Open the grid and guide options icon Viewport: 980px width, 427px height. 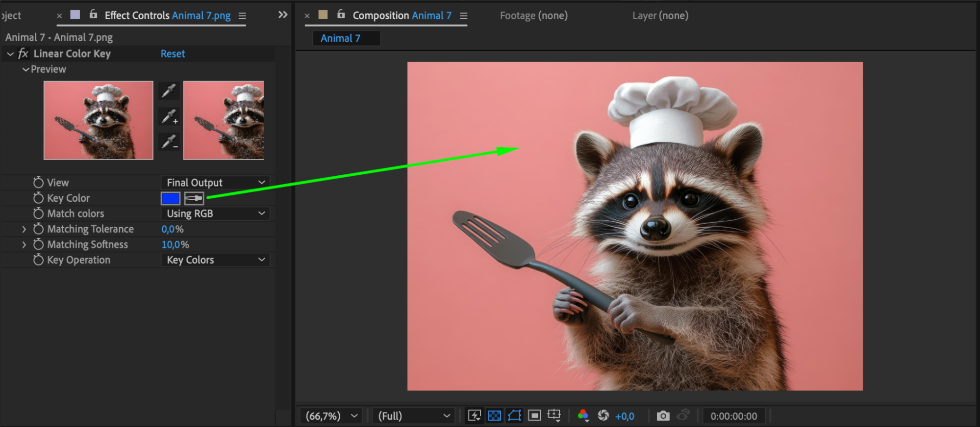coord(554,416)
